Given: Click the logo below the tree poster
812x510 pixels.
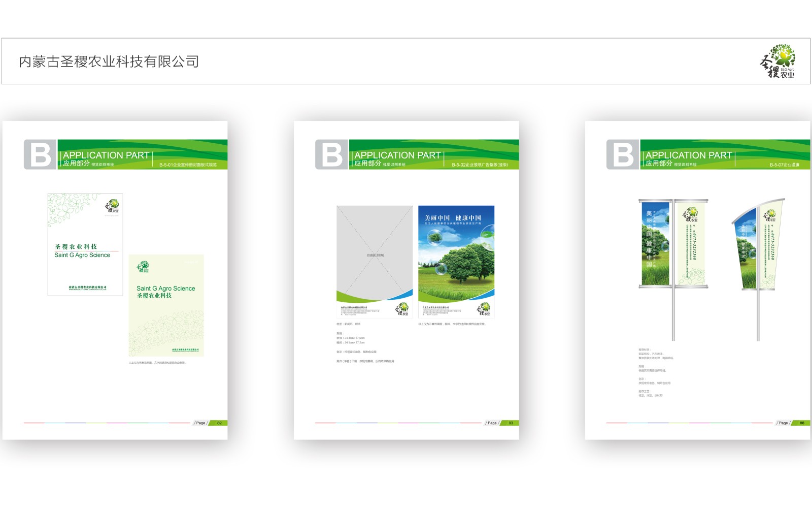Looking at the screenshot, I should point(483,309).
